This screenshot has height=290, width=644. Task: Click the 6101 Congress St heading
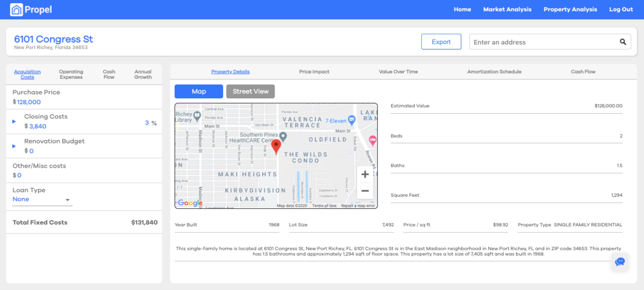click(53, 39)
